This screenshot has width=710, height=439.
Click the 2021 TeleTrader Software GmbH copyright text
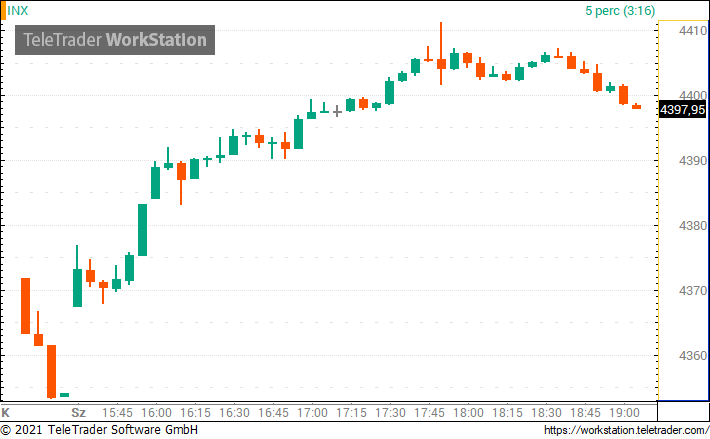(x=99, y=429)
